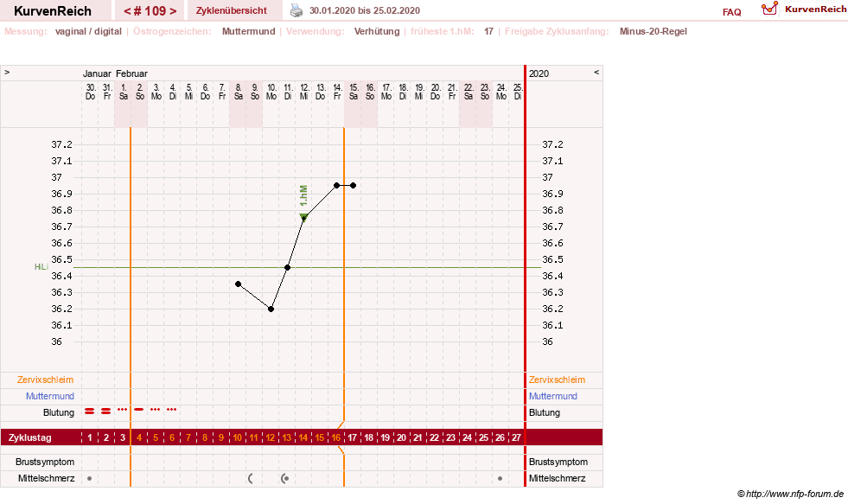This screenshot has height=504, width=848.
Task: Go to the previous cycle with '<' next to #109
Action: (x=127, y=11)
